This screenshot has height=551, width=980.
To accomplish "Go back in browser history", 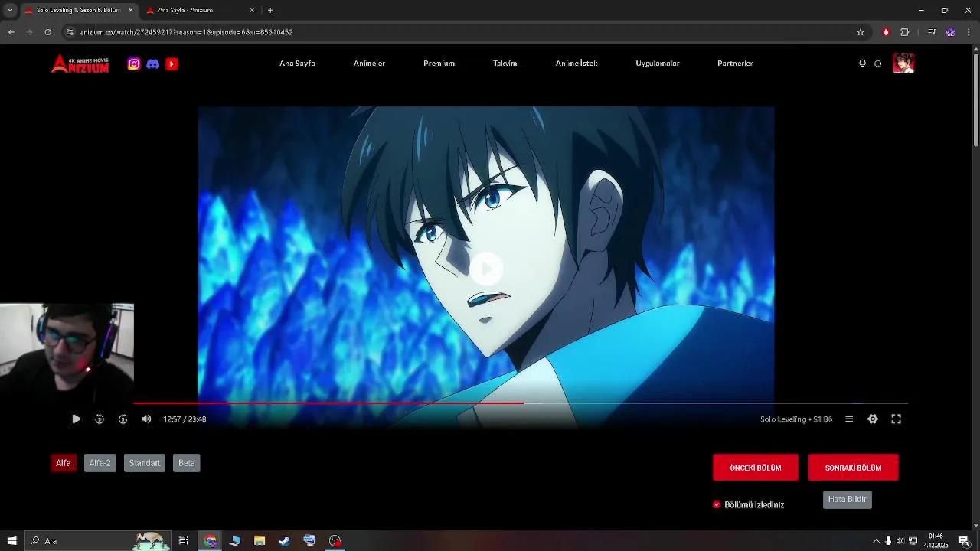I will pos(11,32).
